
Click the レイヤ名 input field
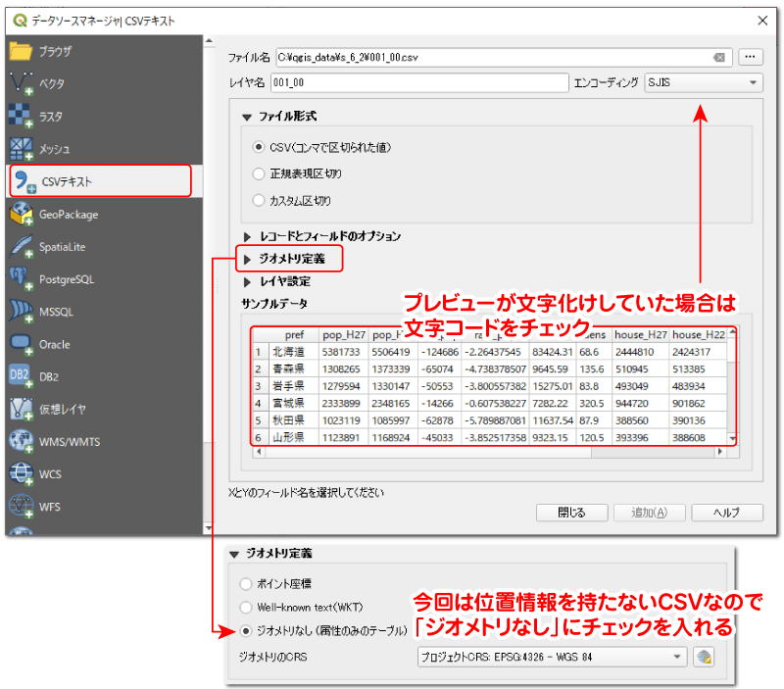[x=419, y=82]
